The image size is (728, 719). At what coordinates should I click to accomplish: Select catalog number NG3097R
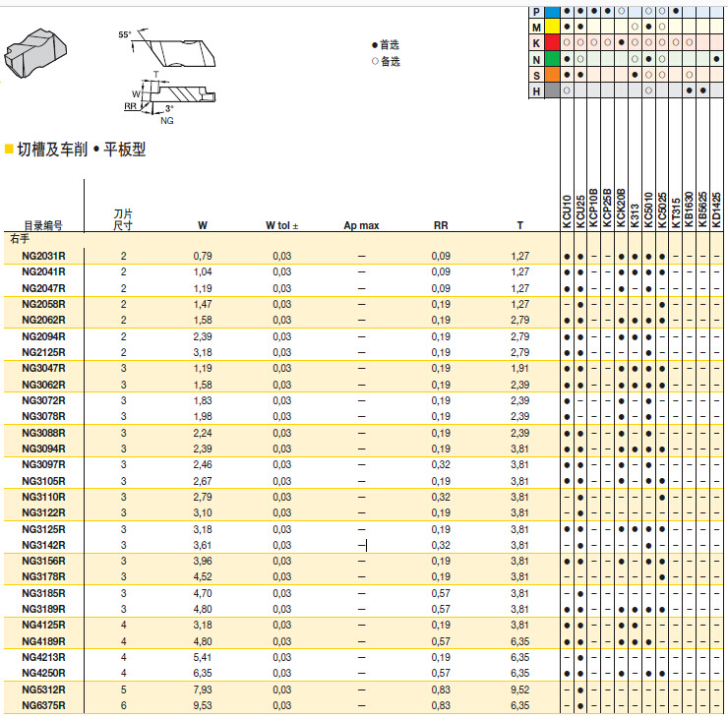[43, 464]
